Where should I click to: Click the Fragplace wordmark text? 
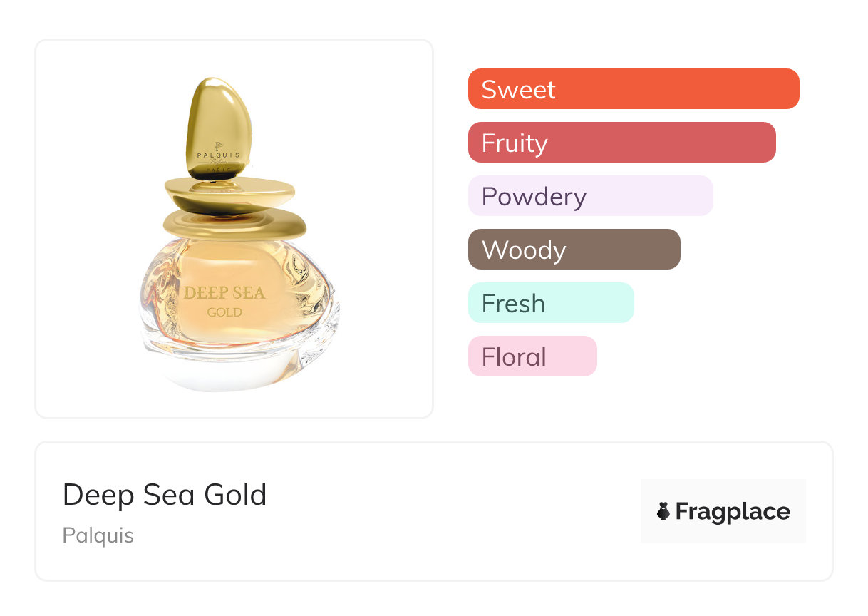(x=733, y=512)
